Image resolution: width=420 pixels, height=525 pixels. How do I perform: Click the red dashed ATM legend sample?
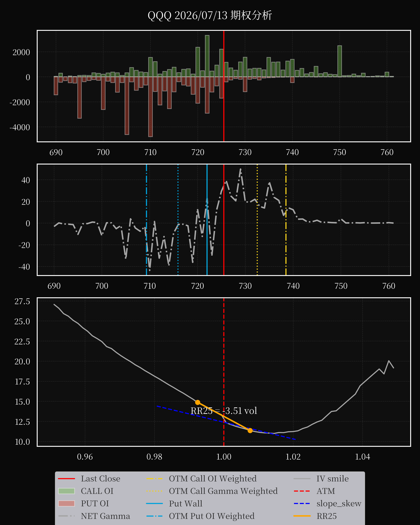click(x=302, y=491)
